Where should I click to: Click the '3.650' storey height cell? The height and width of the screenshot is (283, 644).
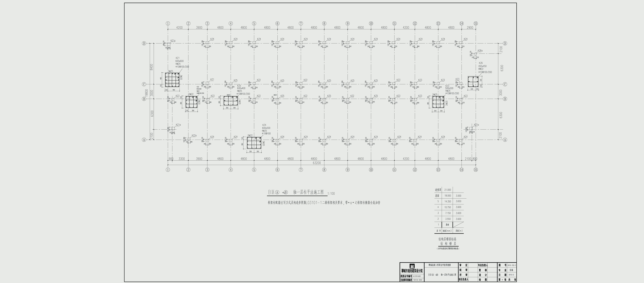click(458, 201)
